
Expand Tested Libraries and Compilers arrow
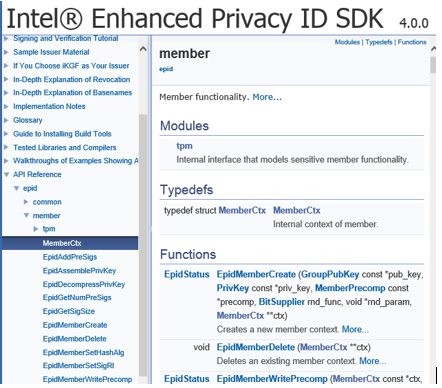point(6,147)
